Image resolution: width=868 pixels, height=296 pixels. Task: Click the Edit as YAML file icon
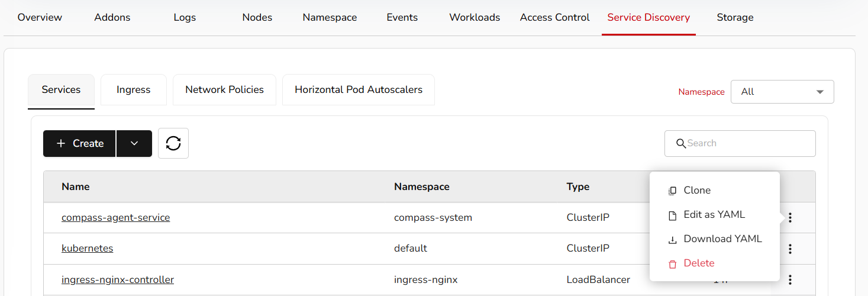(672, 215)
